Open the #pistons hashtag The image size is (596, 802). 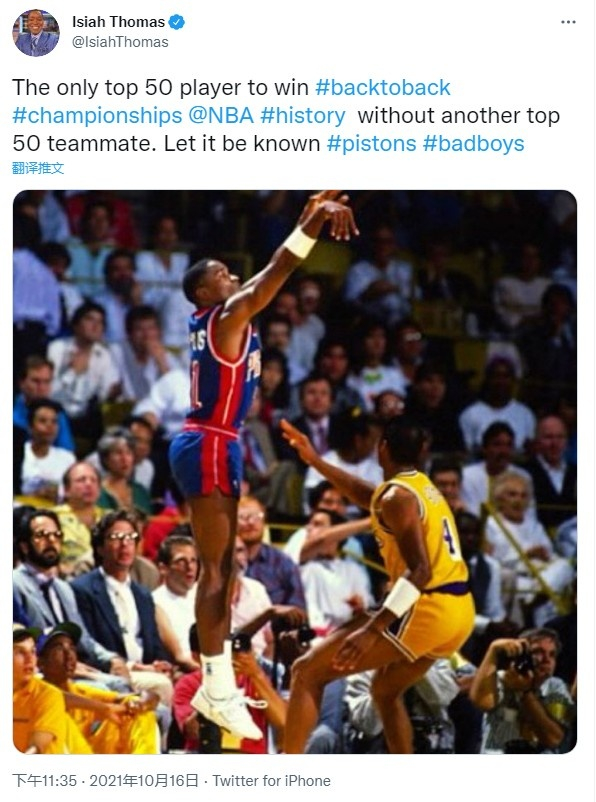tap(371, 143)
